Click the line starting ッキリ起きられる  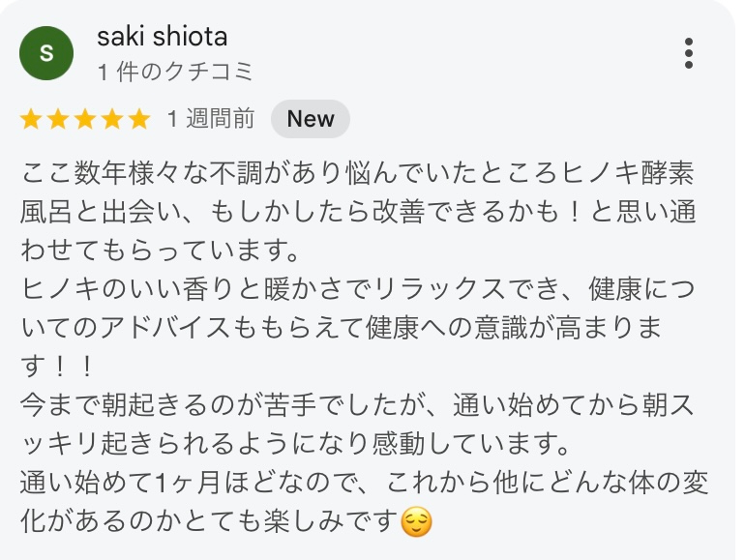tap(295, 444)
